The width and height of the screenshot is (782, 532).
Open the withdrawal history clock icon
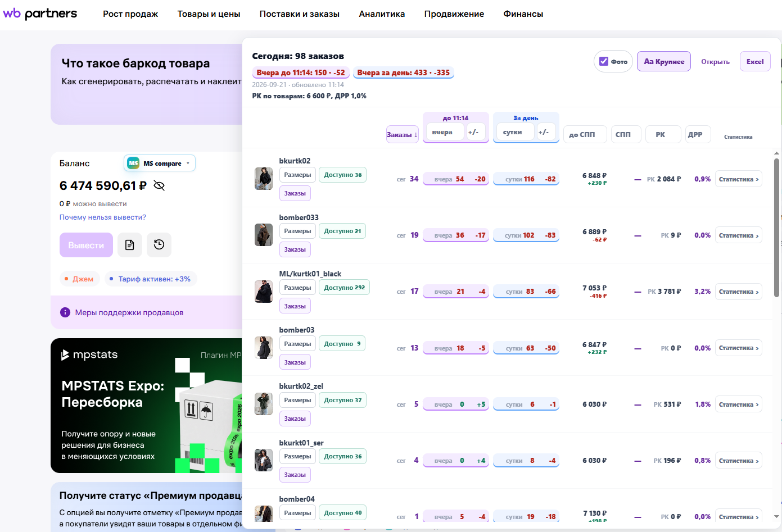pos(159,245)
